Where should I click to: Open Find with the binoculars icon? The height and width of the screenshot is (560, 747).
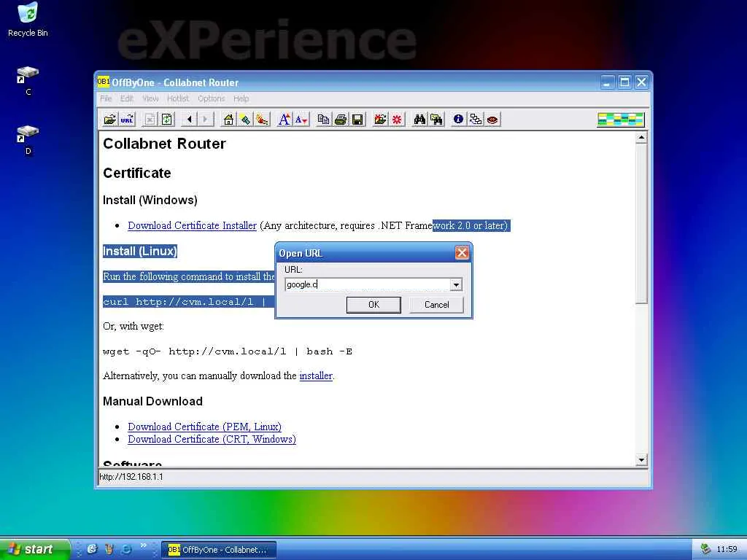[419, 119]
